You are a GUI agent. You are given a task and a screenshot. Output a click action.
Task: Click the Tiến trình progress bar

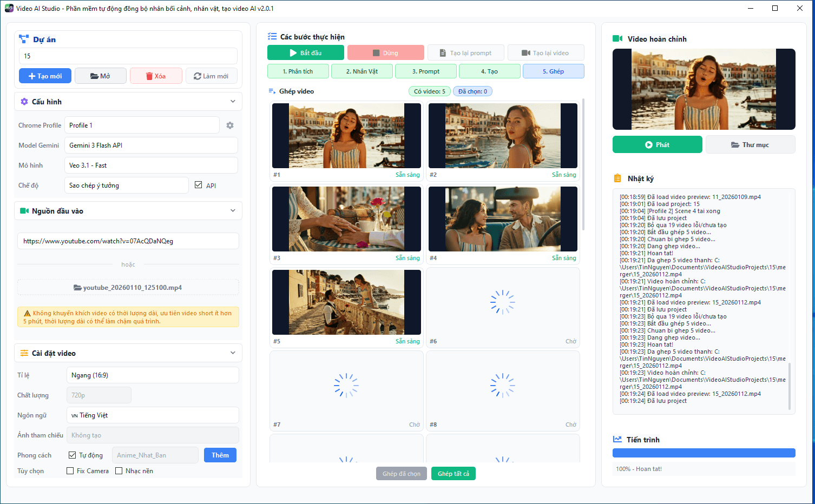pos(704,453)
